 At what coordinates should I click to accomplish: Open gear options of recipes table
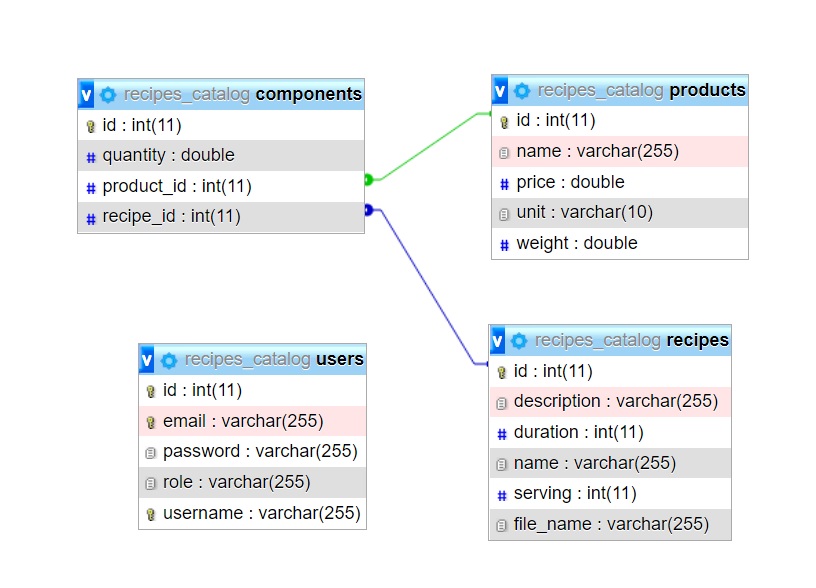pos(519,341)
